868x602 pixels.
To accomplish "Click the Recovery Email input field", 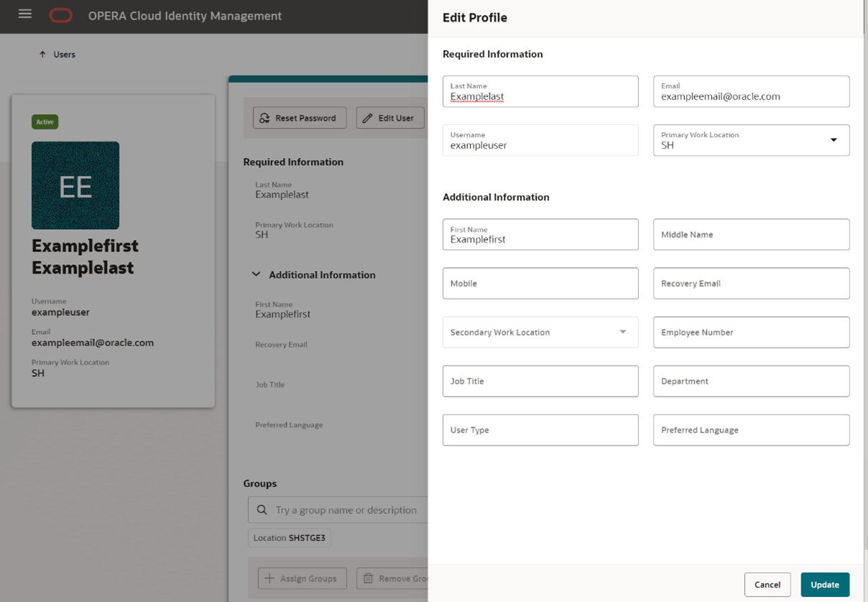I will [751, 283].
